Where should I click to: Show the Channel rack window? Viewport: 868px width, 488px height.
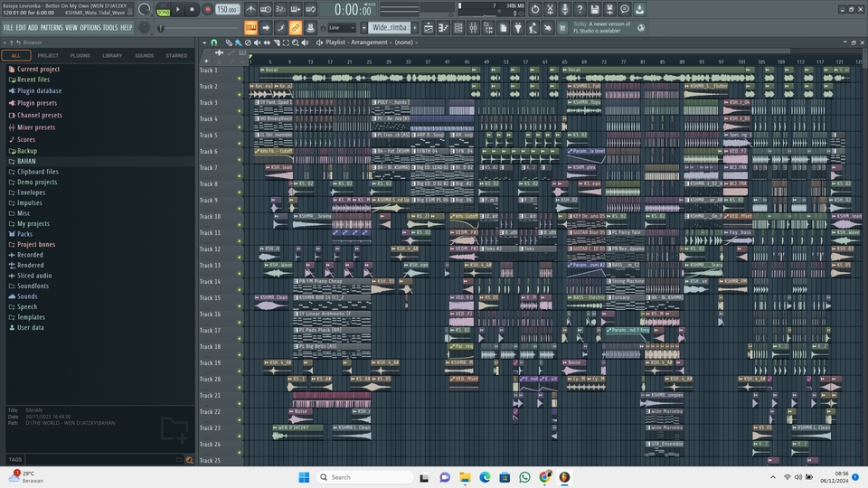(458, 28)
